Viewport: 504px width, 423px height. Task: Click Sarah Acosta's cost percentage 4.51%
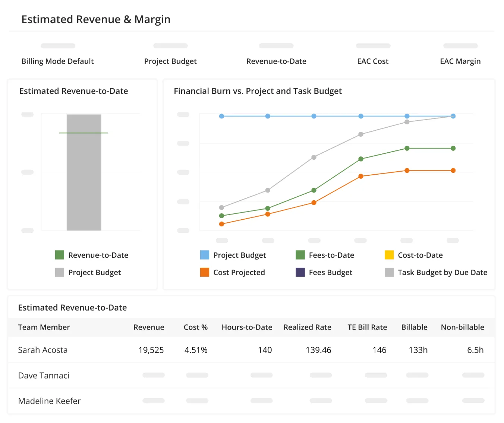(196, 350)
